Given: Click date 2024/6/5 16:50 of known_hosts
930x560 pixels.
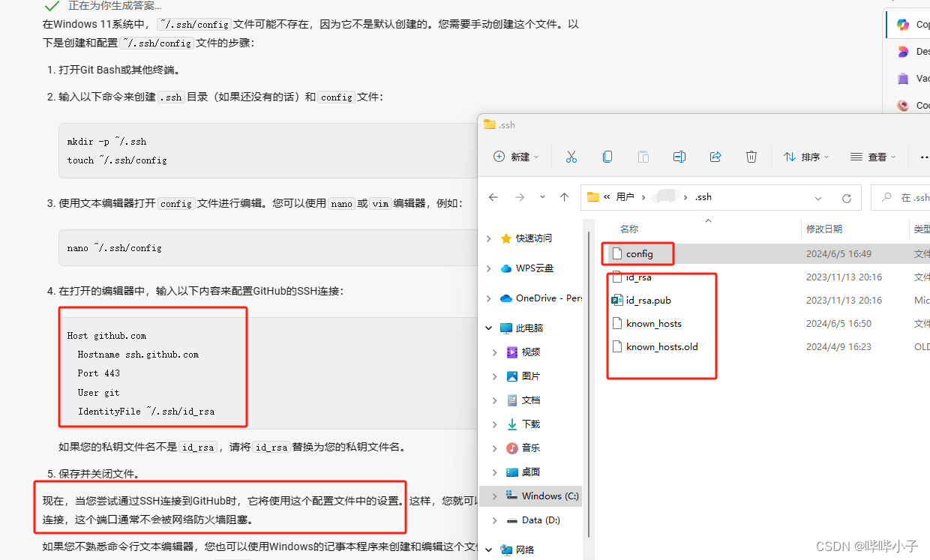Looking at the screenshot, I should [838, 324].
